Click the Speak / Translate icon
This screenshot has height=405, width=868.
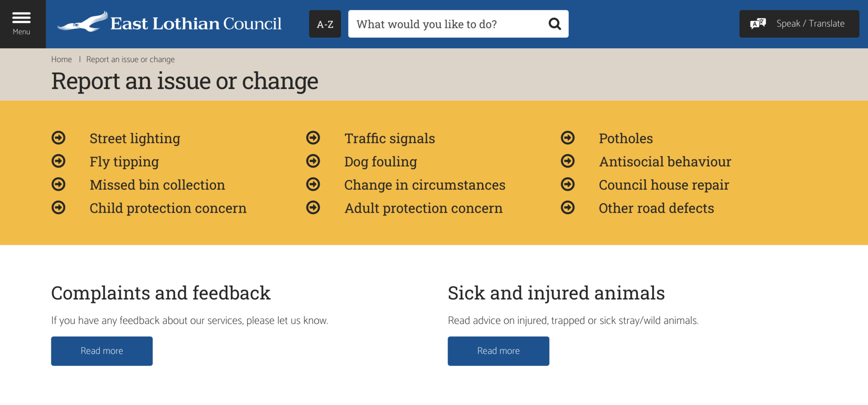pos(758,24)
